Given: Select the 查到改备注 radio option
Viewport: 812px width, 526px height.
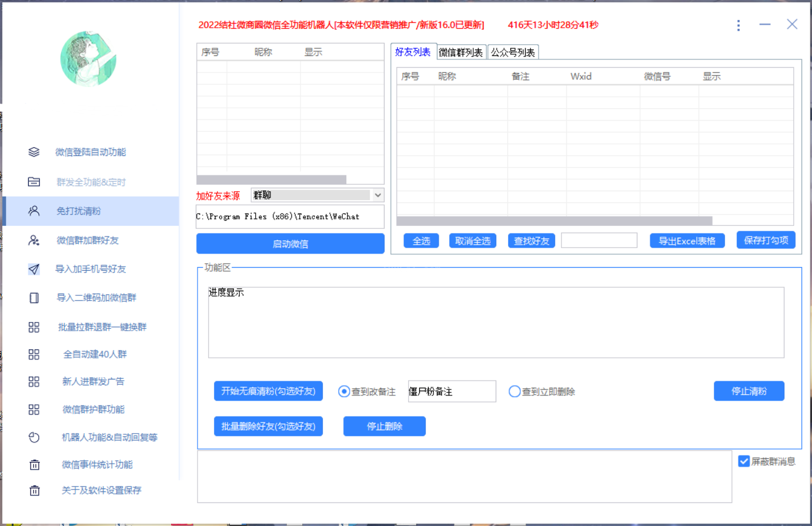Looking at the screenshot, I should 344,391.
